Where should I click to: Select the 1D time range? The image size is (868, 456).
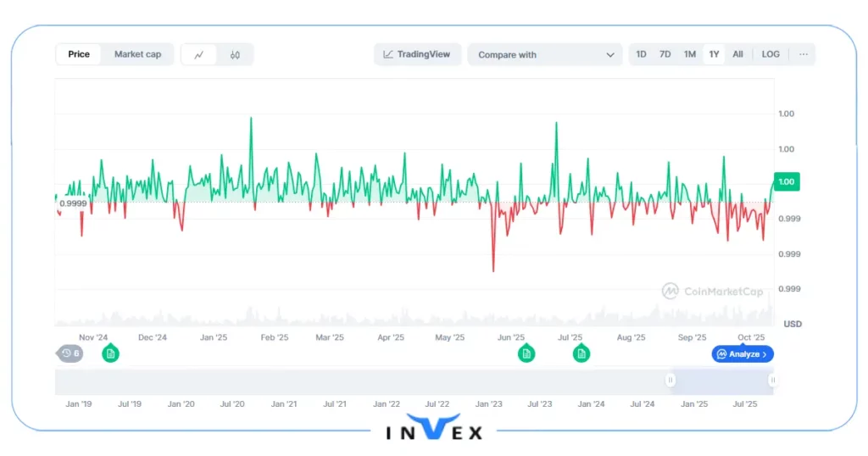pos(641,54)
